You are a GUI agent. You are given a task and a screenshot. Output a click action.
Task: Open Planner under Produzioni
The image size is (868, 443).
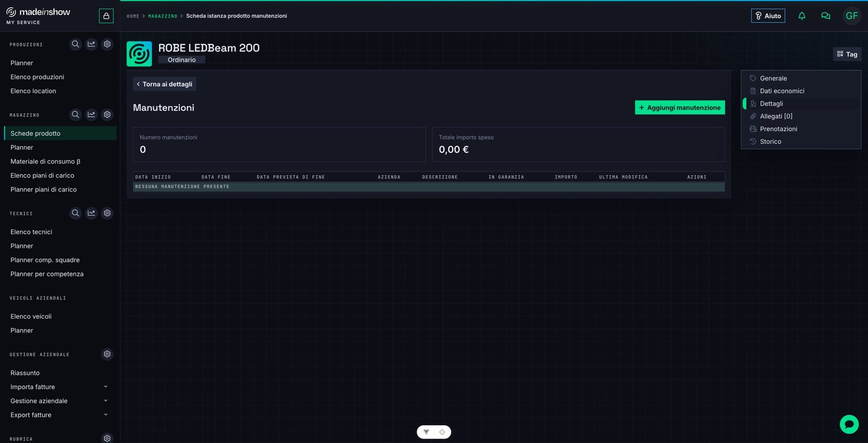click(x=22, y=63)
